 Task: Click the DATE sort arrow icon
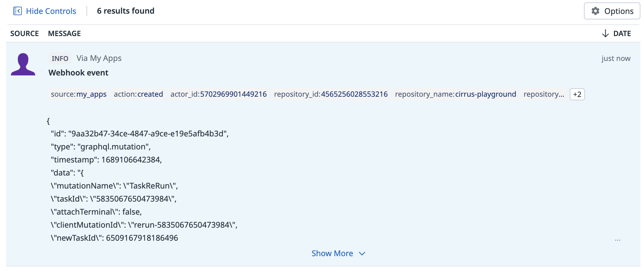605,33
